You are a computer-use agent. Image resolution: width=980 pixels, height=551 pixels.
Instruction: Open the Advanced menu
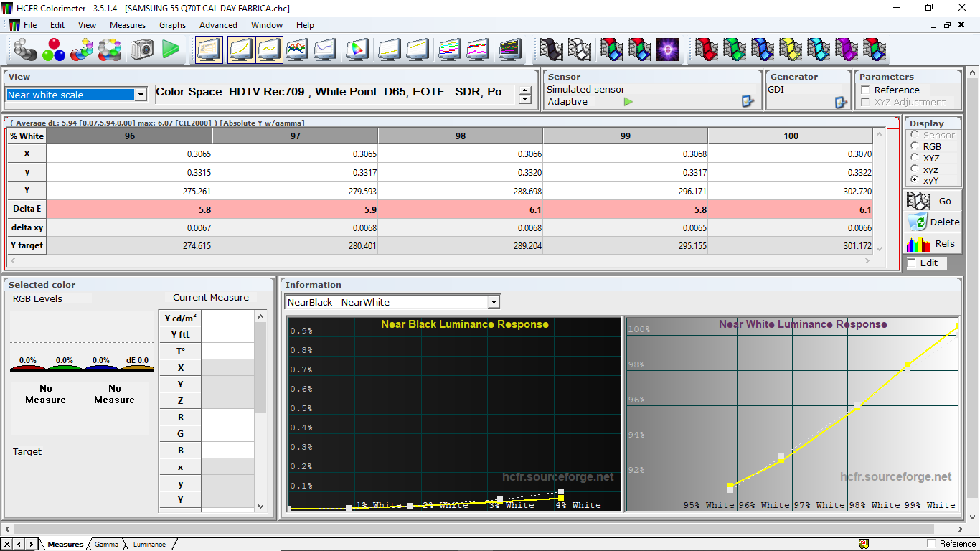[218, 25]
